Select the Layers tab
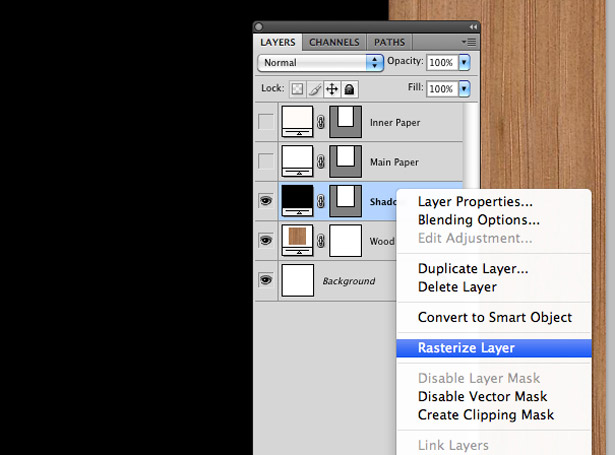This screenshot has height=455, width=615. 278,42
